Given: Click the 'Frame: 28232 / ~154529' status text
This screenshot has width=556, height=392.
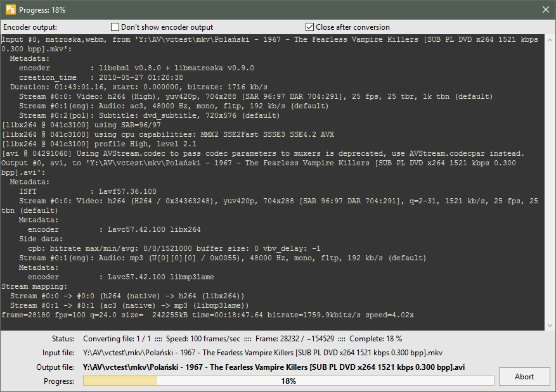Looking at the screenshot, I should click(295, 339).
